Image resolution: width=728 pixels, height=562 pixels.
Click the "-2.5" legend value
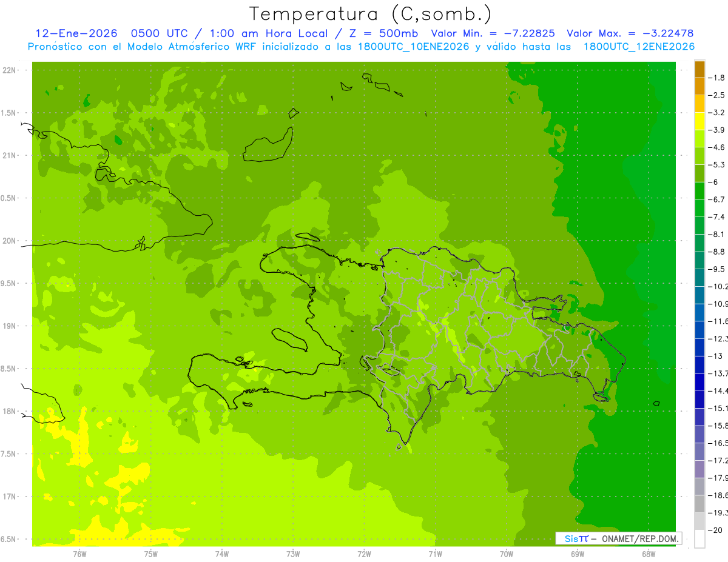click(716, 95)
